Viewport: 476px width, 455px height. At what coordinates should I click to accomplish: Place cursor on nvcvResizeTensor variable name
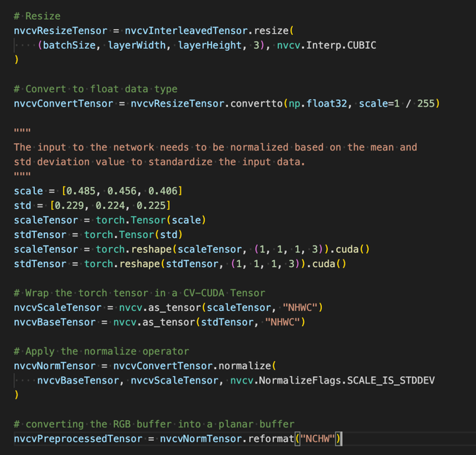pos(60,30)
